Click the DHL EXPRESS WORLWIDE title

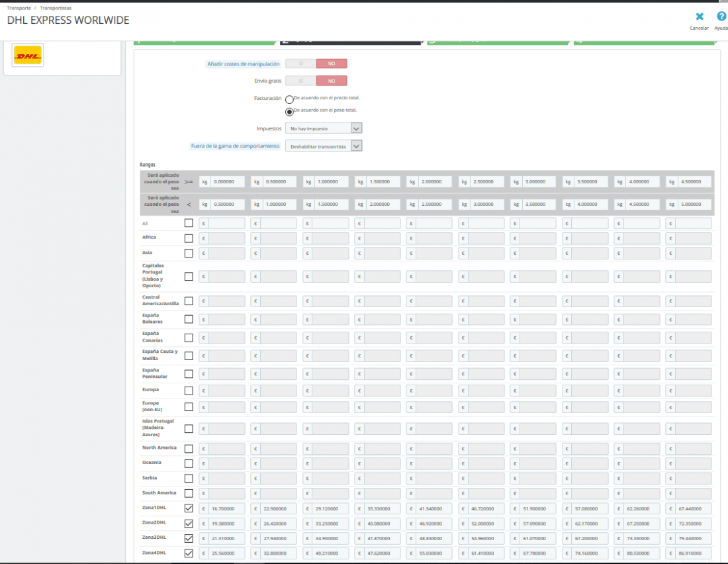click(x=68, y=20)
